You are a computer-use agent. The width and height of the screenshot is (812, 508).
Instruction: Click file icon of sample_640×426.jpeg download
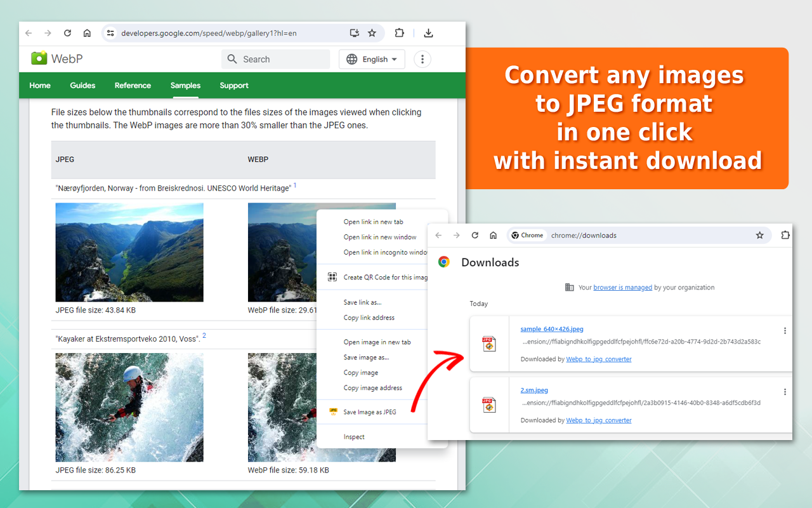(x=489, y=344)
